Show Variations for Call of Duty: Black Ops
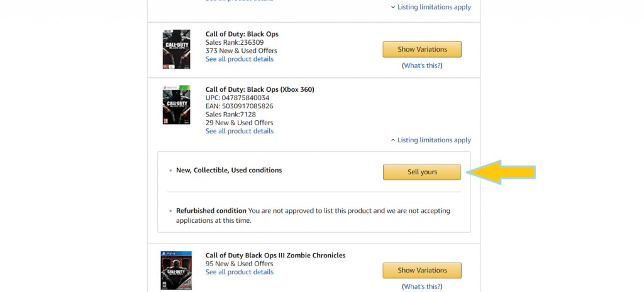The width and height of the screenshot is (644, 292). (x=422, y=50)
